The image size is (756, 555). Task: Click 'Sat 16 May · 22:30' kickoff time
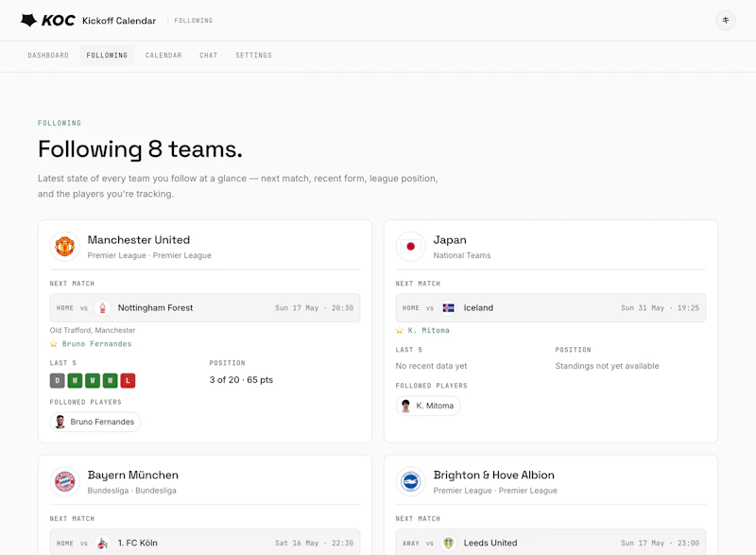tap(315, 543)
